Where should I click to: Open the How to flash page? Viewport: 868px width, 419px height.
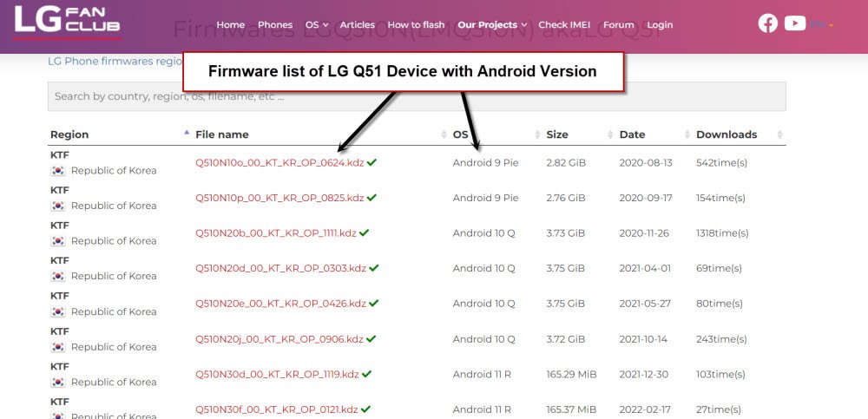[x=416, y=25]
